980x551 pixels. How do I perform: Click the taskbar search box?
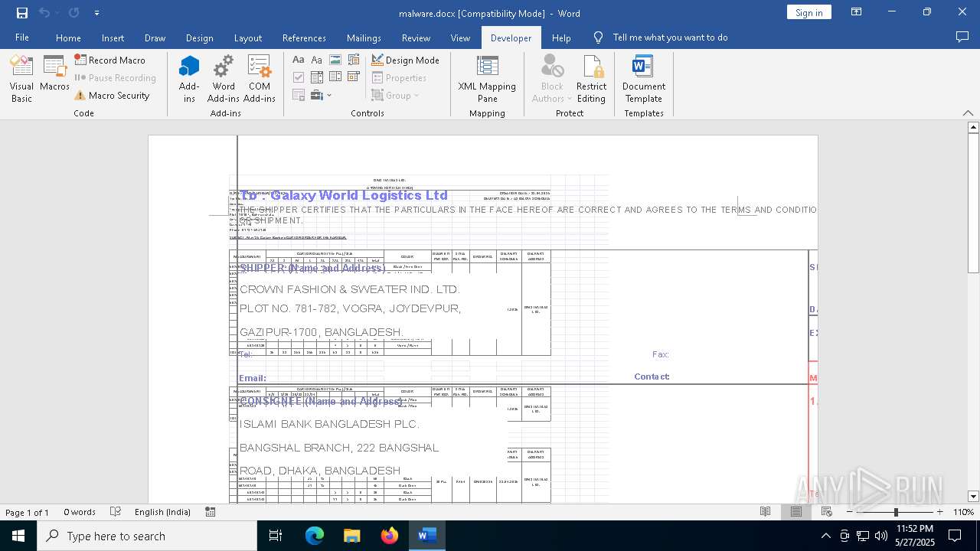coord(147,536)
